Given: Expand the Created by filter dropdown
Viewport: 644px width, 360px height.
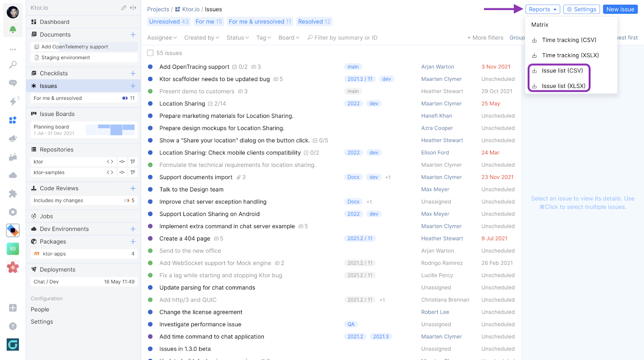Looking at the screenshot, I should tap(202, 38).
